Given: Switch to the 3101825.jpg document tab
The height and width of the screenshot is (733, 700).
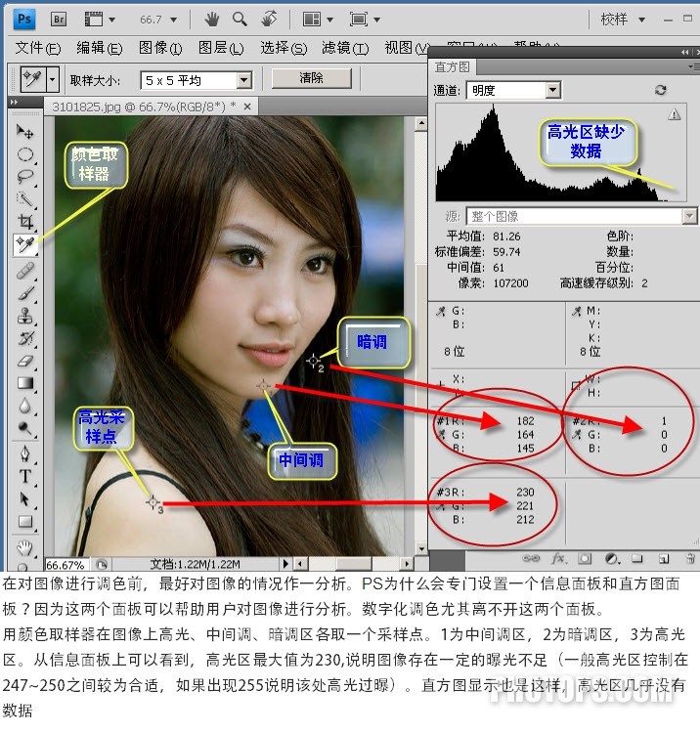Looking at the screenshot, I should [x=144, y=108].
